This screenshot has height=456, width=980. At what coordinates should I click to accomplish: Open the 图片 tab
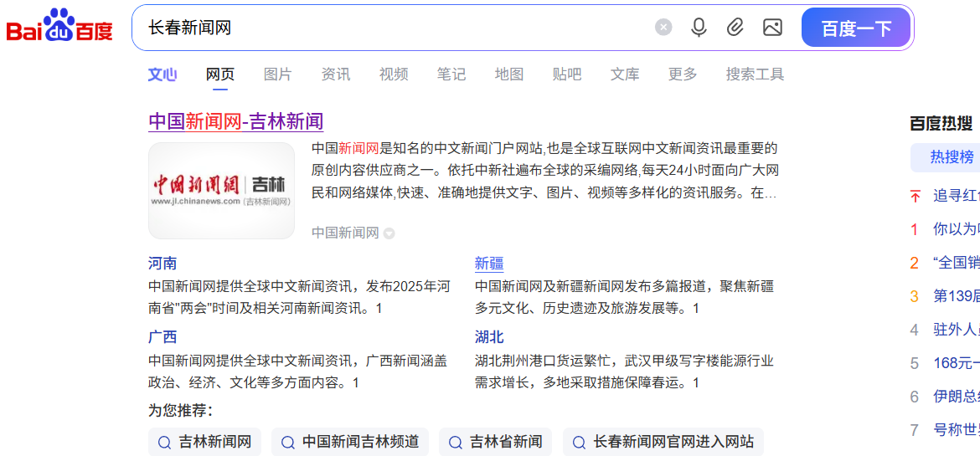pos(277,75)
